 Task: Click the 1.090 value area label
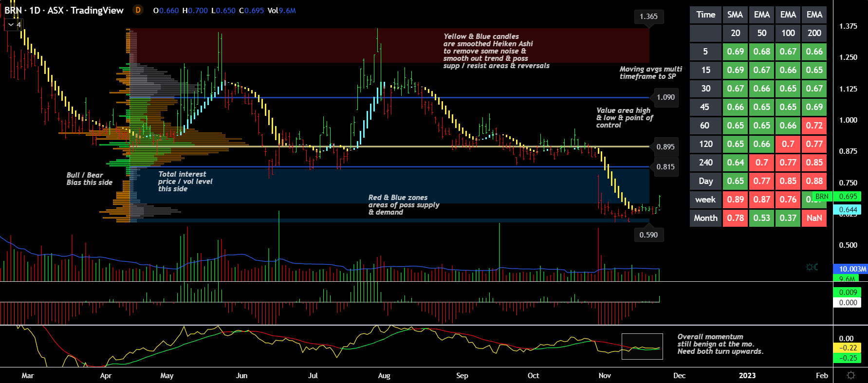point(665,97)
